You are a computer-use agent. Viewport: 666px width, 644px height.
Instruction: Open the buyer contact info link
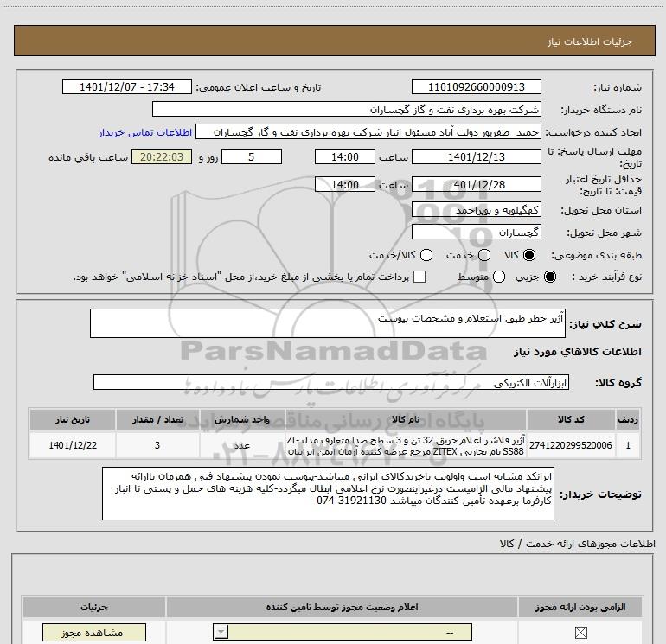click(145, 132)
